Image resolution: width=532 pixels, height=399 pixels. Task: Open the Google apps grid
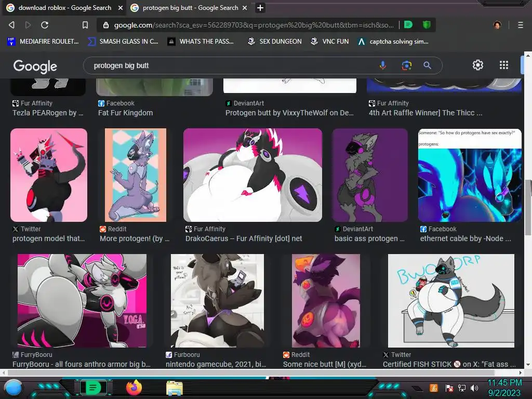504,65
